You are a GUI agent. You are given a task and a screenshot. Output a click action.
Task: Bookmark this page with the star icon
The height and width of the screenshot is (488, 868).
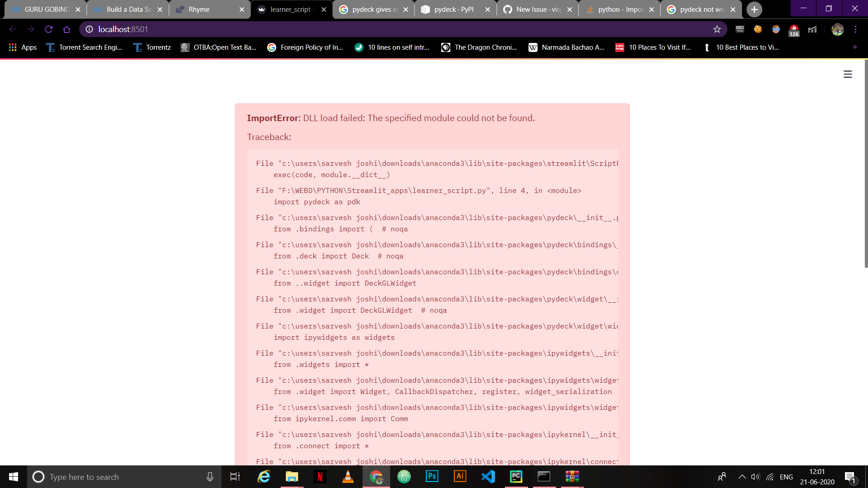tap(717, 29)
